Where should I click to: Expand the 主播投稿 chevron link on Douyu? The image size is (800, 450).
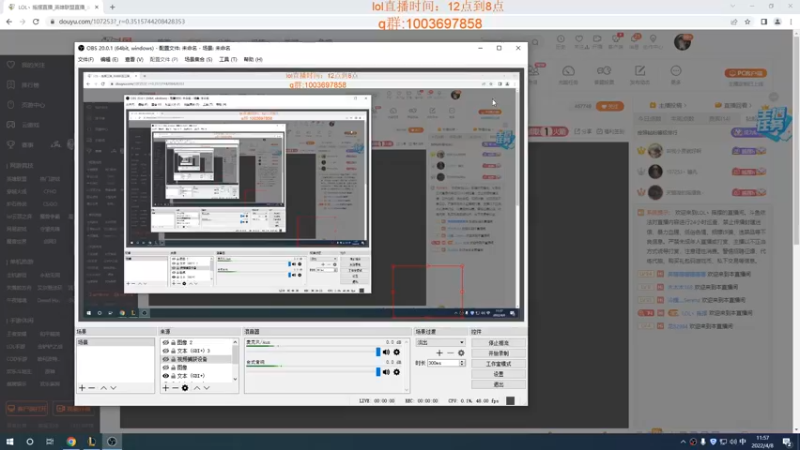click(667, 106)
